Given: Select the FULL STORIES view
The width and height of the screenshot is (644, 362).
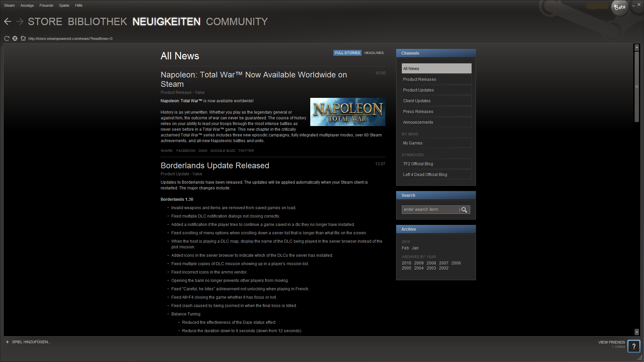Looking at the screenshot, I should pos(347,53).
